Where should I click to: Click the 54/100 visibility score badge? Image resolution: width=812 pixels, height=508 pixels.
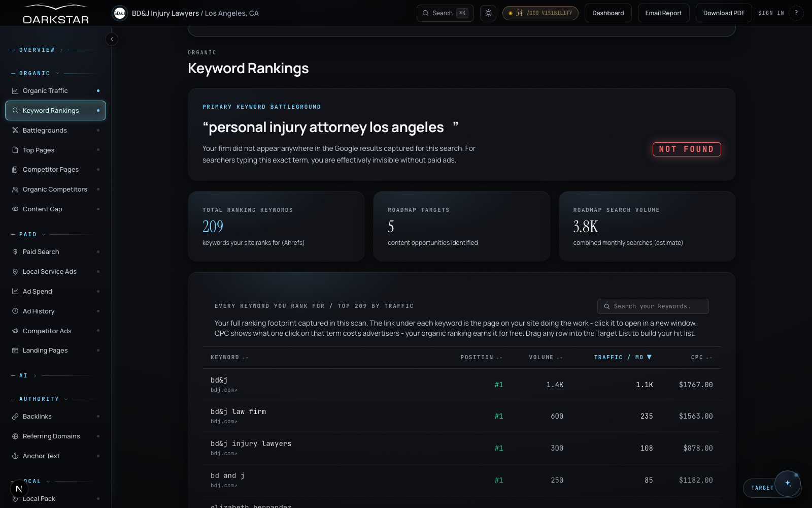[x=540, y=13]
